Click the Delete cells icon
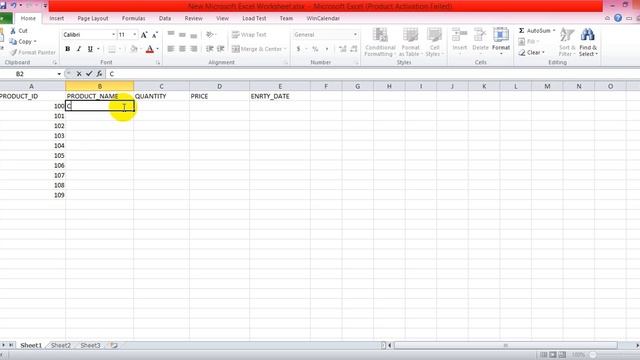The image size is (640, 360). 480,35
